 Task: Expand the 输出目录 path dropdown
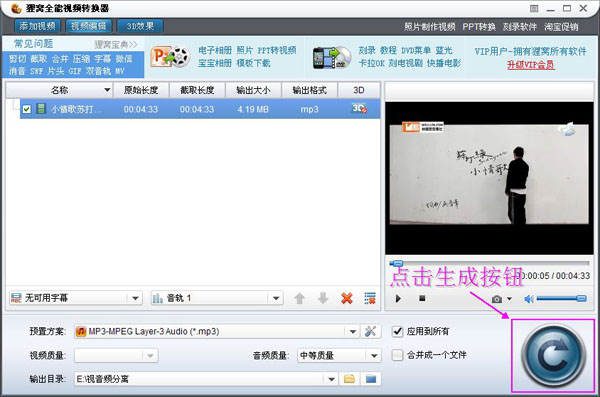tap(331, 379)
